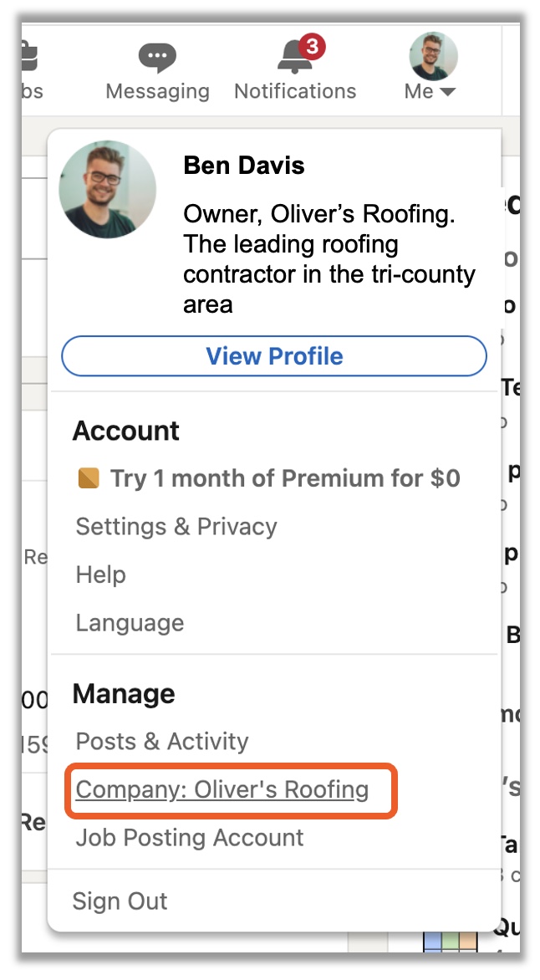Click Sign Out
The image size is (540, 980).
point(120,901)
